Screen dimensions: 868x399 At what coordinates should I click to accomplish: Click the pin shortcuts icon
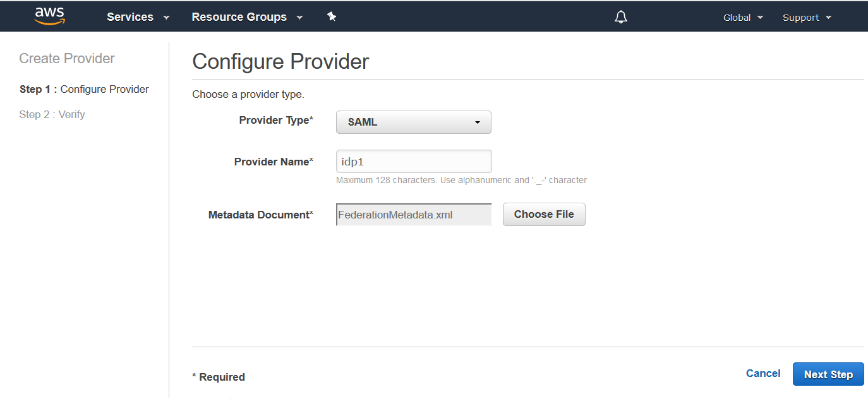pyautogui.click(x=332, y=17)
